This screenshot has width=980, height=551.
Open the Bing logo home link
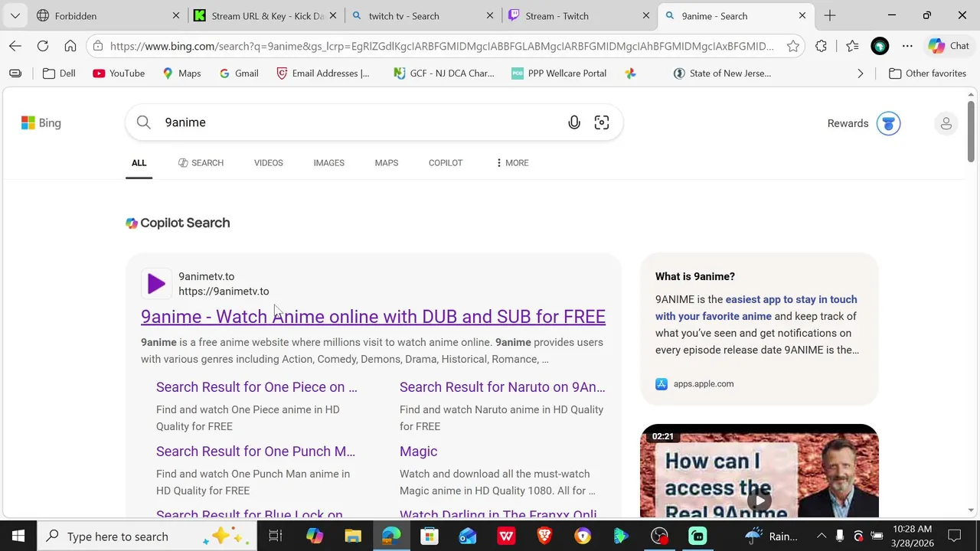41,123
